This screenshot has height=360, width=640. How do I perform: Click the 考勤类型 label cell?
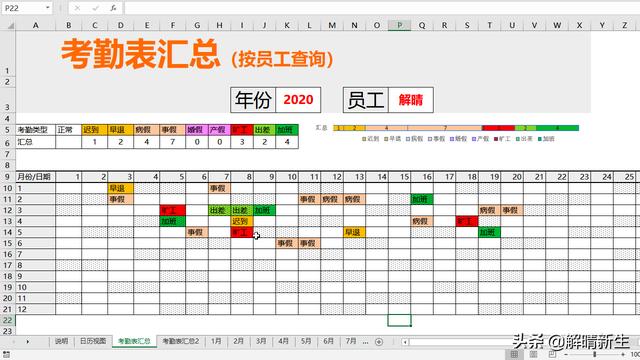click(x=36, y=130)
